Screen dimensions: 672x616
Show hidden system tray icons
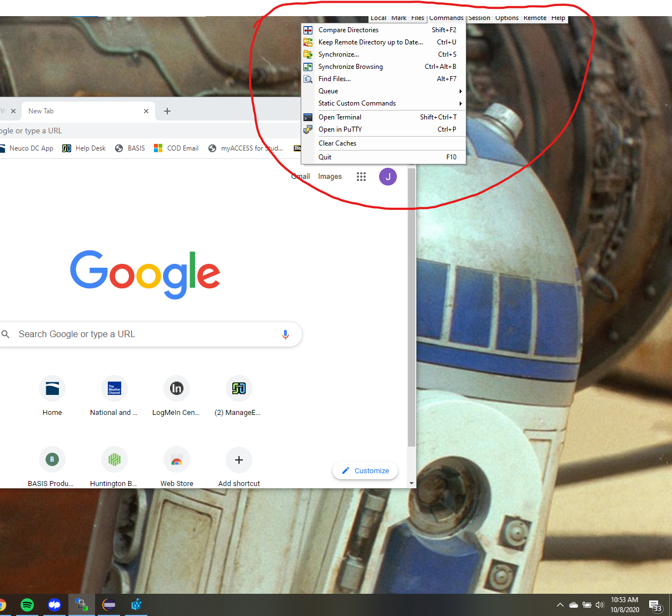coord(560,605)
